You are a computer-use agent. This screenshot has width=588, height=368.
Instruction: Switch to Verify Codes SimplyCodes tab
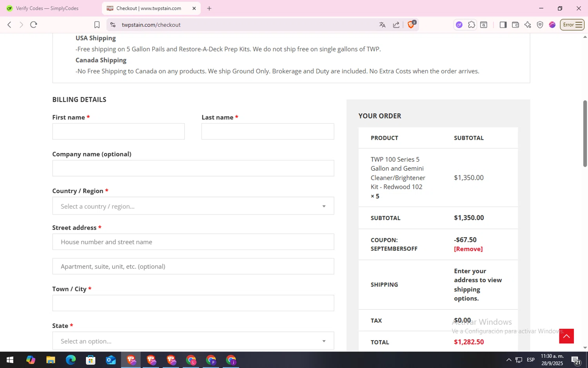(x=47, y=8)
